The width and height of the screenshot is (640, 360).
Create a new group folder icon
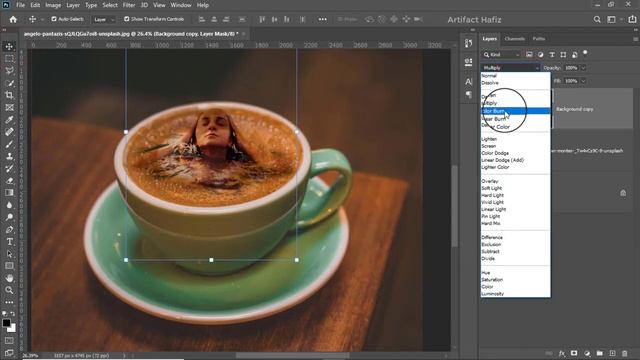pos(599,353)
